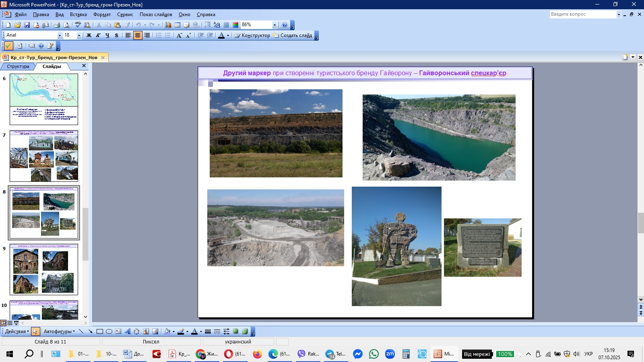Click the font color swatch in formatting toolbar
Viewport: 644px width, 362px height.
pos(221,35)
